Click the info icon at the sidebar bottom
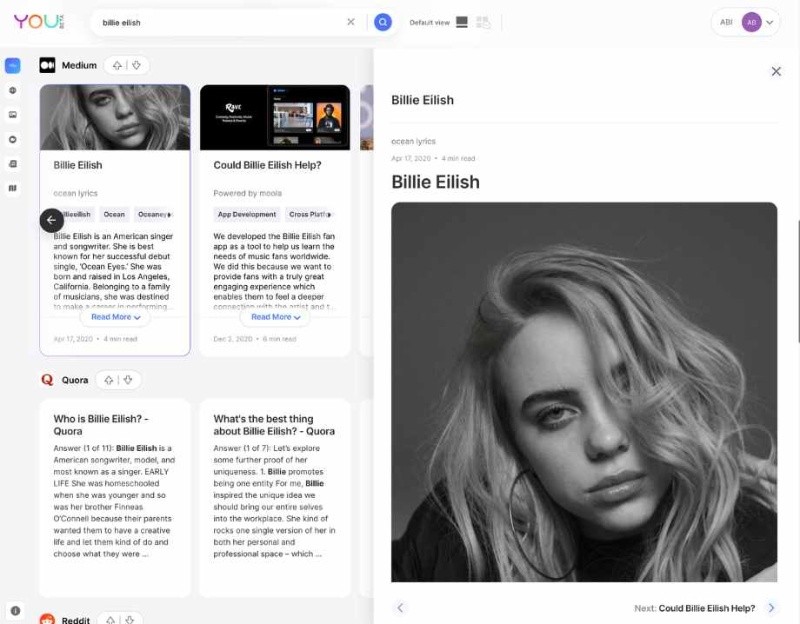The width and height of the screenshot is (800, 624). tap(15, 610)
